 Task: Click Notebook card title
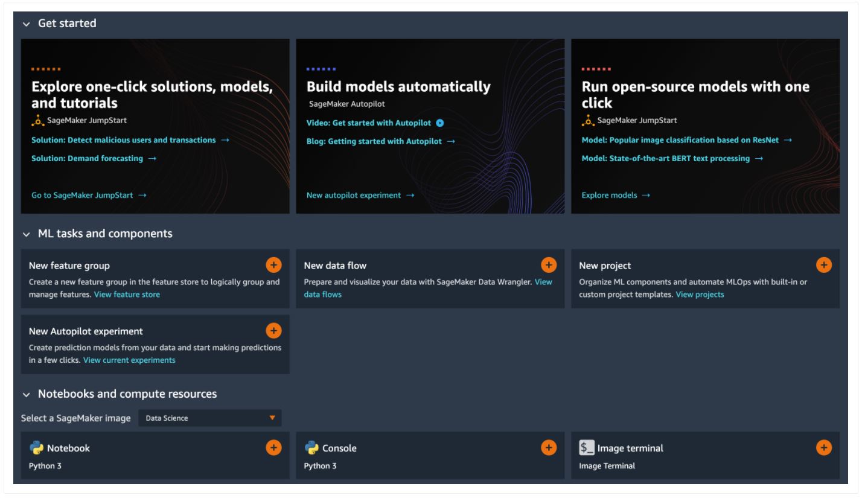tap(68, 448)
